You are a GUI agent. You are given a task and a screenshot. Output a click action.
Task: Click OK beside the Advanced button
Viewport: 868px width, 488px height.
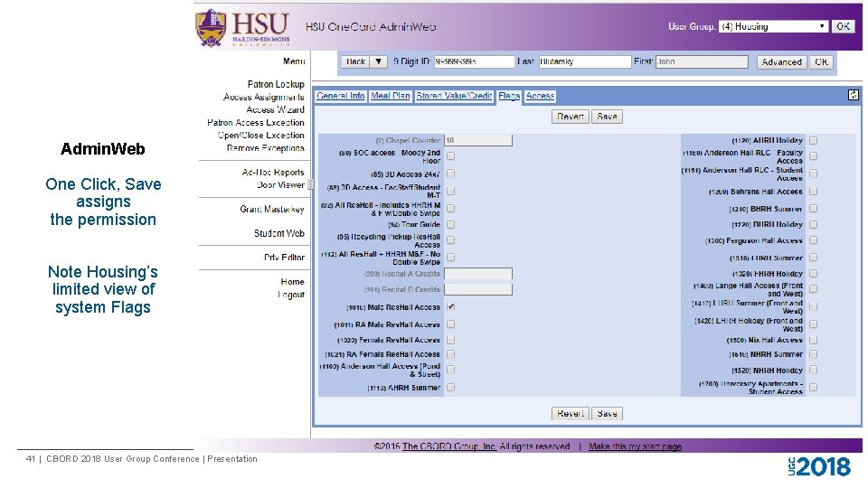(821, 62)
